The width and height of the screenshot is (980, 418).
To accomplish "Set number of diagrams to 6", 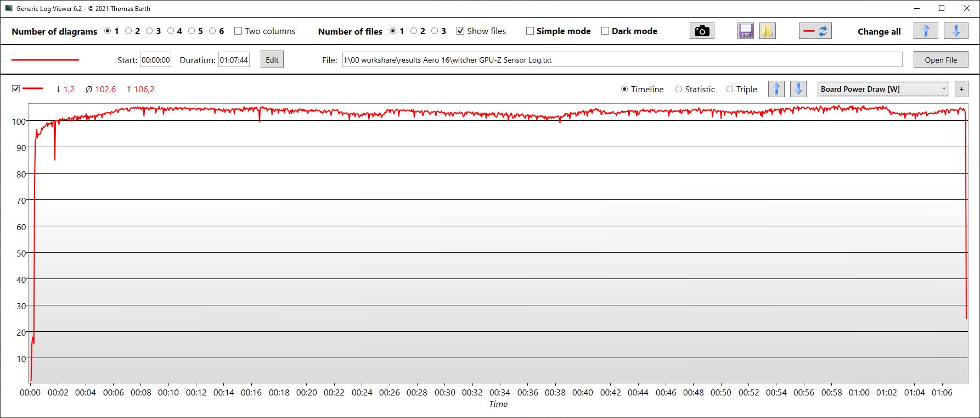I will pos(212,31).
